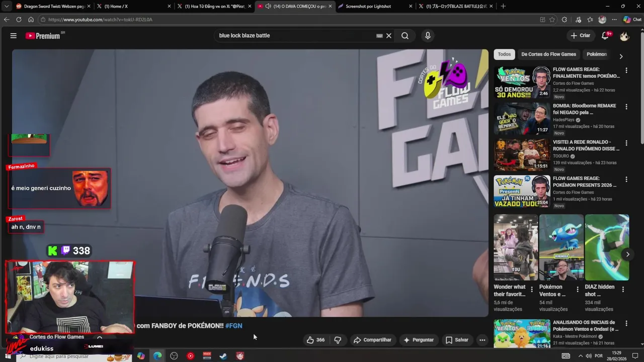
Task: Open options for POKÉMON PRESENTS 2026 video
Action: coord(626,179)
